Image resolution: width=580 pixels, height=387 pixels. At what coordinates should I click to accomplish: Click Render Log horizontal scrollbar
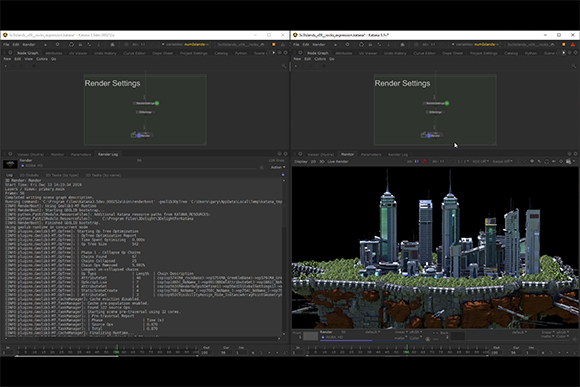coord(142,338)
